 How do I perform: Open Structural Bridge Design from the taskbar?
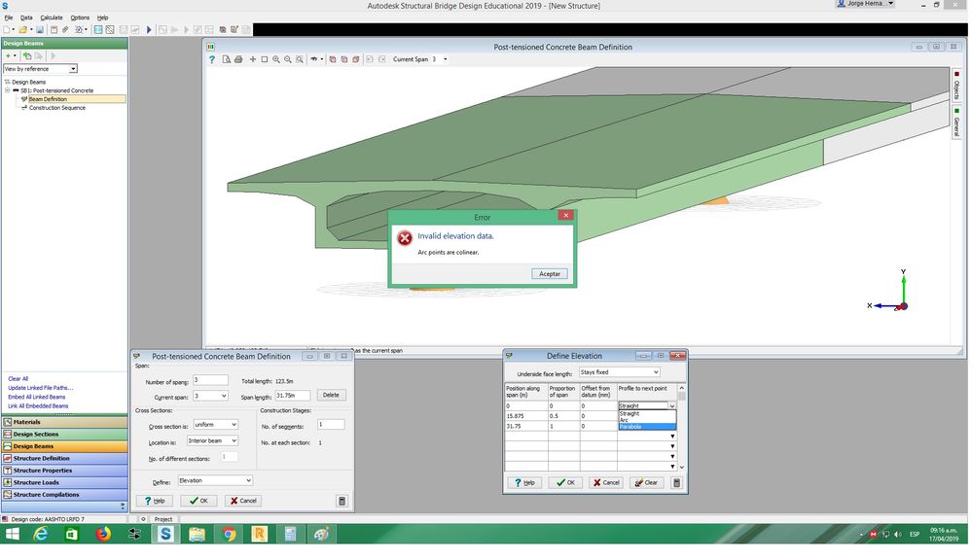165,536
